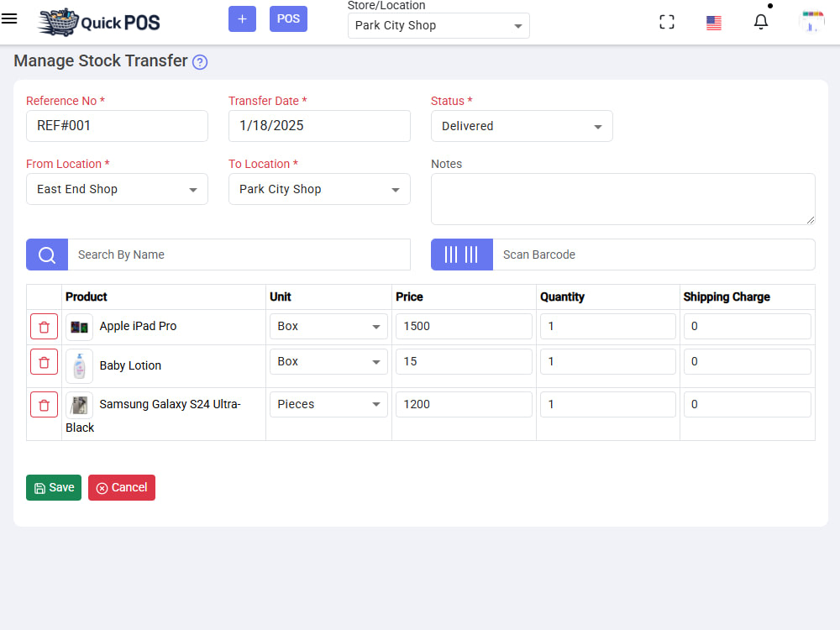Click the Quick POS cart logo
The width and height of the screenshot is (840, 630).
(99, 22)
